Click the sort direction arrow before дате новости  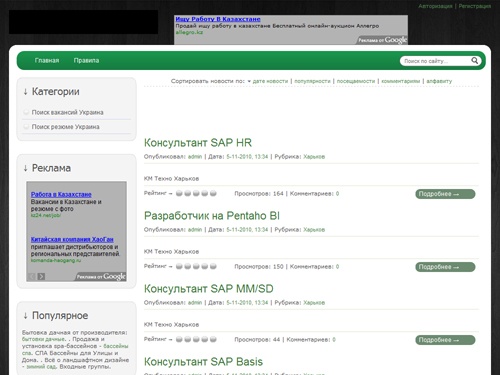pyautogui.click(x=249, y=81)
